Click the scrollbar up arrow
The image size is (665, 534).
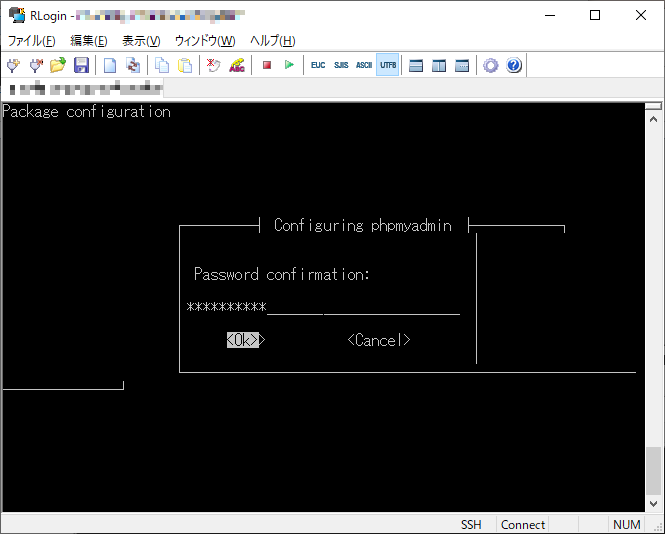[x=654, y=120]
